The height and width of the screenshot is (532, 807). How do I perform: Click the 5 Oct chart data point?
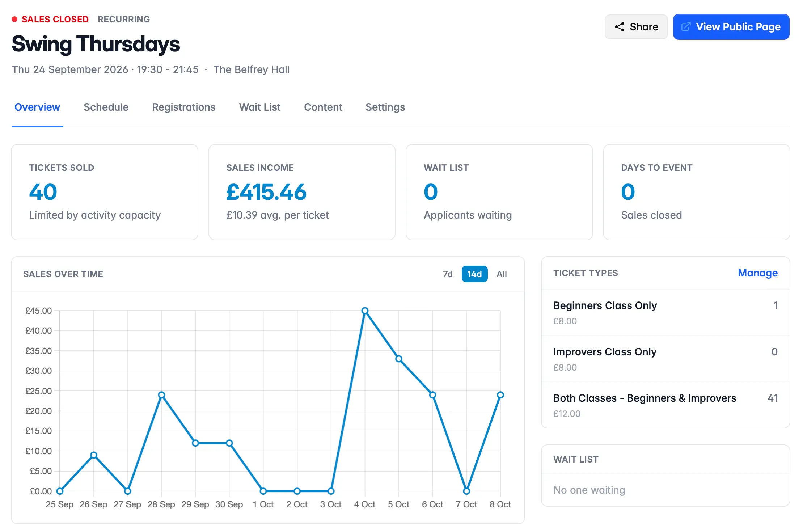tap(398, 359)
